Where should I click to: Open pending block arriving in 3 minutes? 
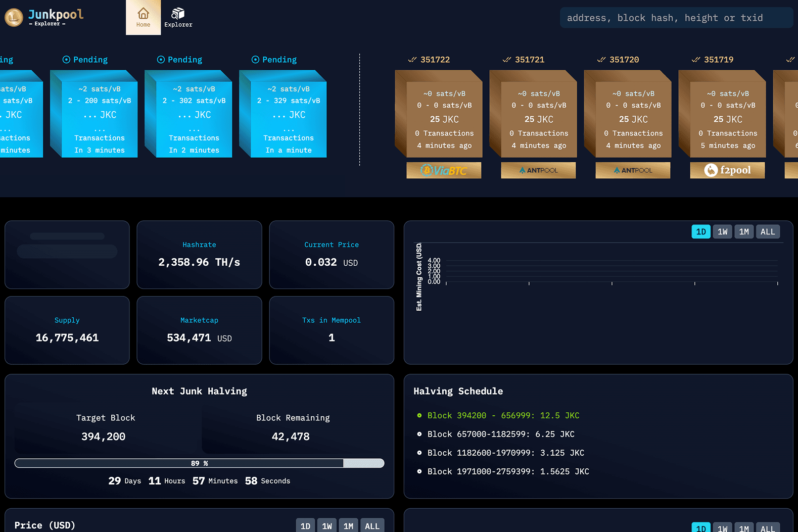[x=93, y=114]
